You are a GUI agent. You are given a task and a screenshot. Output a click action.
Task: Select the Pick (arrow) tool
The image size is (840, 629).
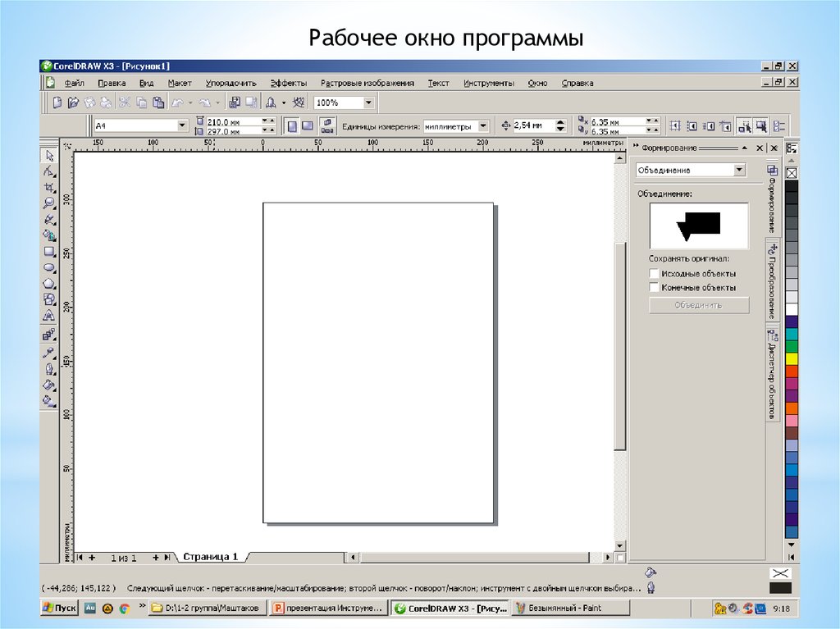pos(49,155)
